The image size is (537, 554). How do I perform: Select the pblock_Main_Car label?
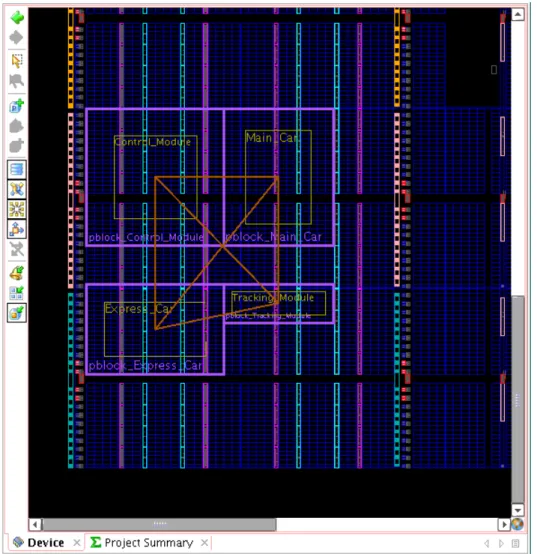click(x=273, y=237)
